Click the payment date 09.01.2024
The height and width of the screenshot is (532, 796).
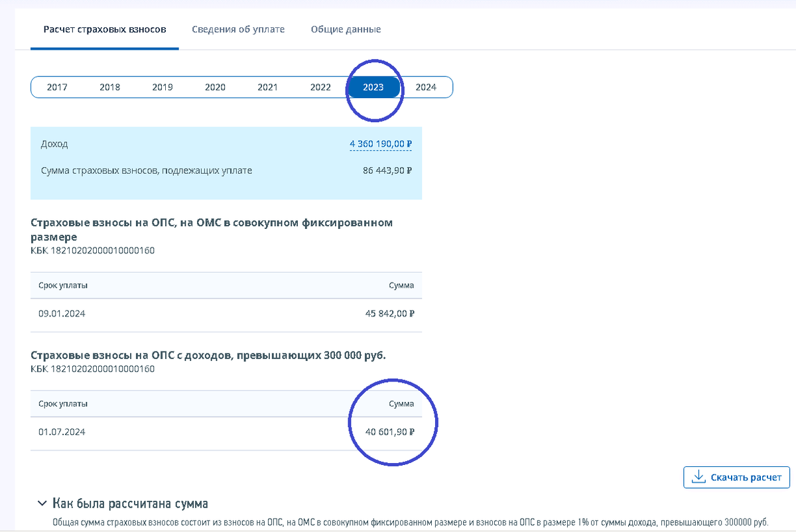click(x=62, y=314)
